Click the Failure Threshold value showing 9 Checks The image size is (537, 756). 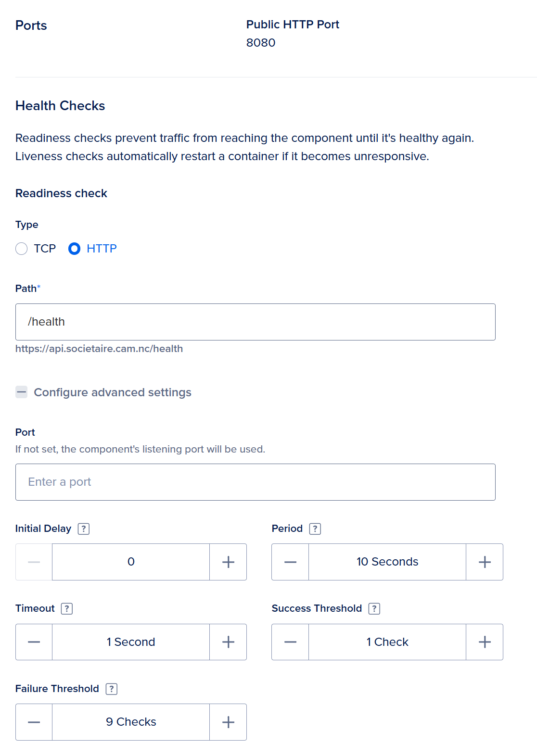131,722
